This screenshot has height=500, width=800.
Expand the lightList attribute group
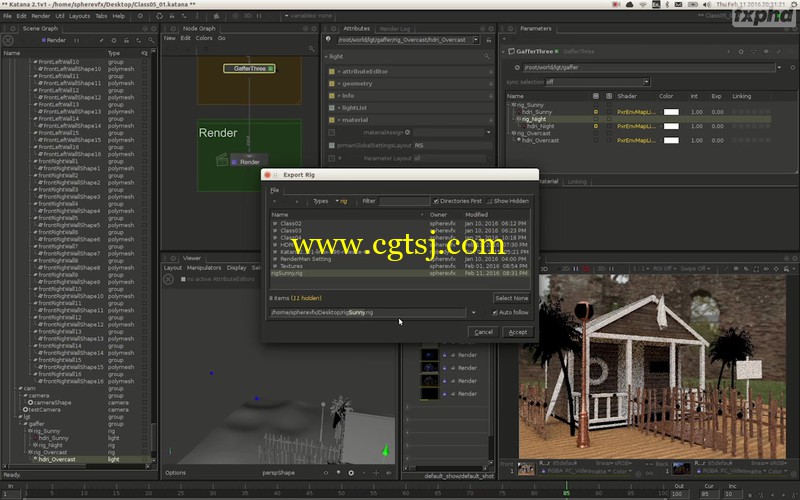click(x=339, y=108)
